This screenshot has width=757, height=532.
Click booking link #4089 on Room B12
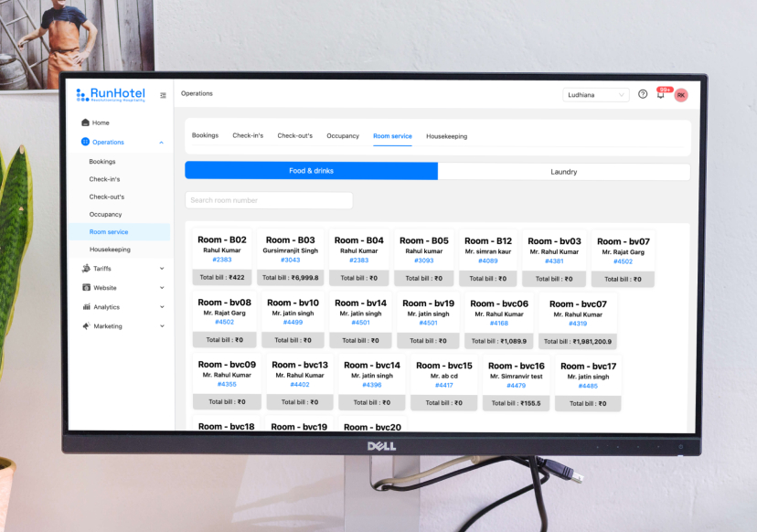point(488,261)
